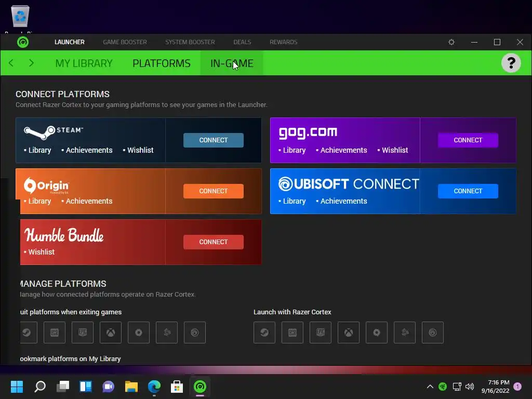Select the IN-GAME sub-tab
Image resolution: width=532 pixels, height=399 pixels.
(x=232, y=63)
